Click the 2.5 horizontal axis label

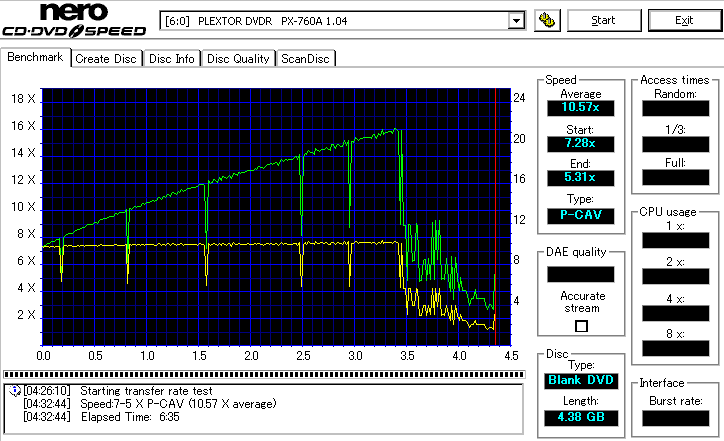tap(303, 356)
